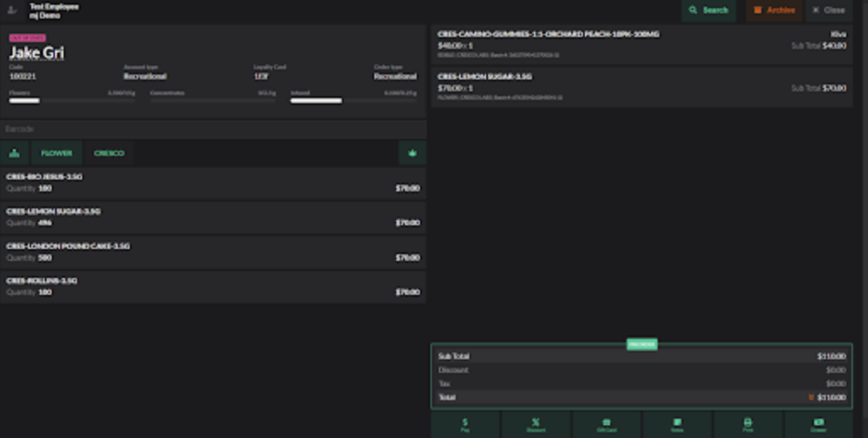This screenshot has width=868, height=438.
Task: Click the orange Archive button
Action: [x=774, y=10]
